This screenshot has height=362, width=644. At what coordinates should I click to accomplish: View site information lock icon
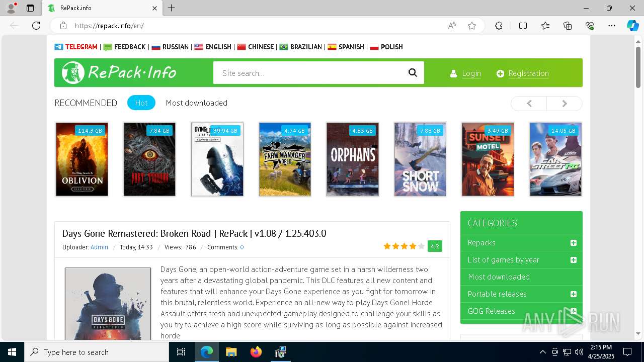(63, 26)
